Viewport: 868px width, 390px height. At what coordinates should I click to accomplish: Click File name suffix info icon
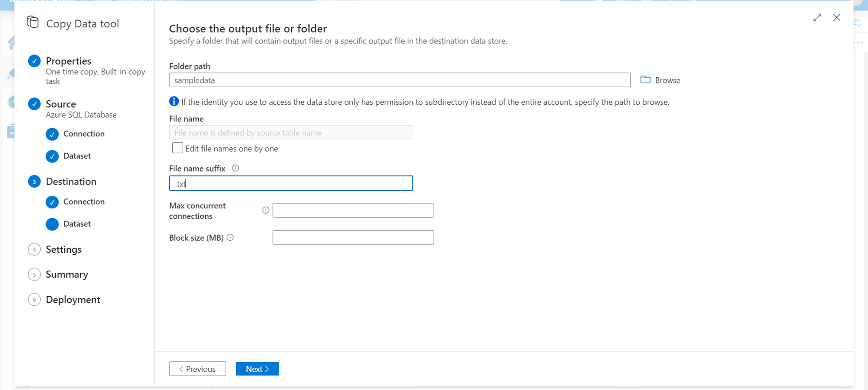[x=236, y=168]
